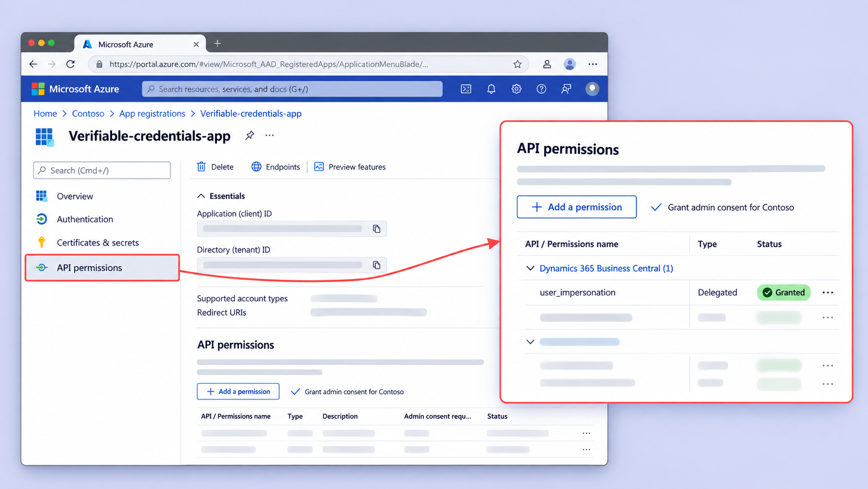Open a new browser tab
The image size is (868, 489).
coord(218,44)
